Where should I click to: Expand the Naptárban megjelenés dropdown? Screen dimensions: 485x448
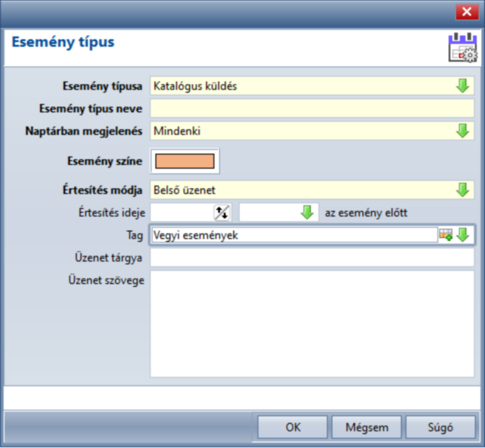463,131
